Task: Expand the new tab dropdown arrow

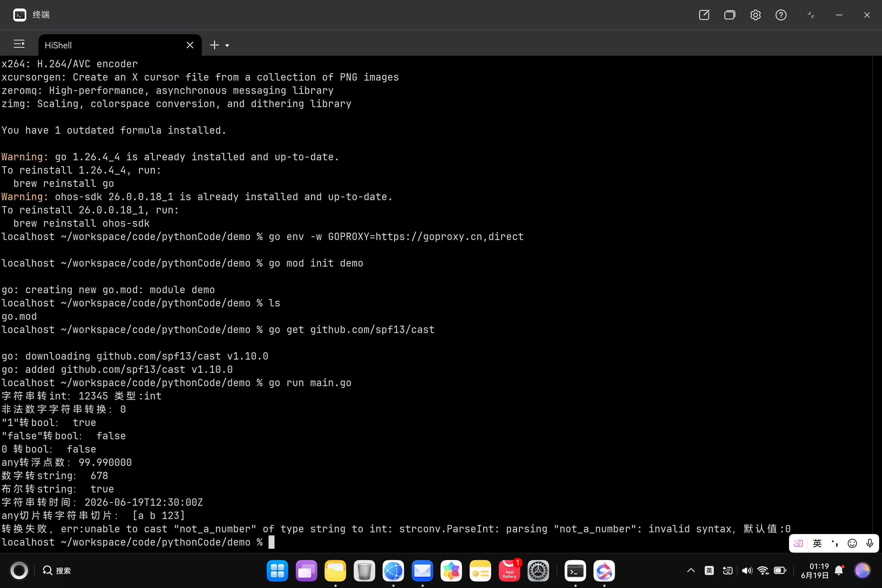Action: click(227, 46)
